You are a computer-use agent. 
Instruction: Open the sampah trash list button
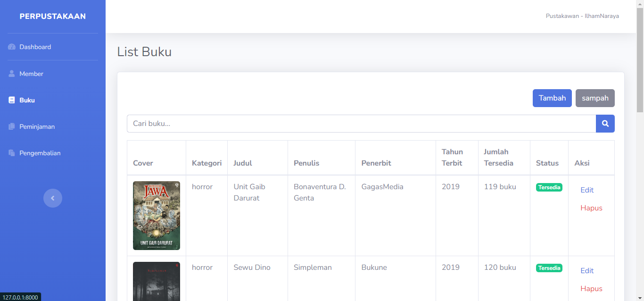tap(595, 98)
